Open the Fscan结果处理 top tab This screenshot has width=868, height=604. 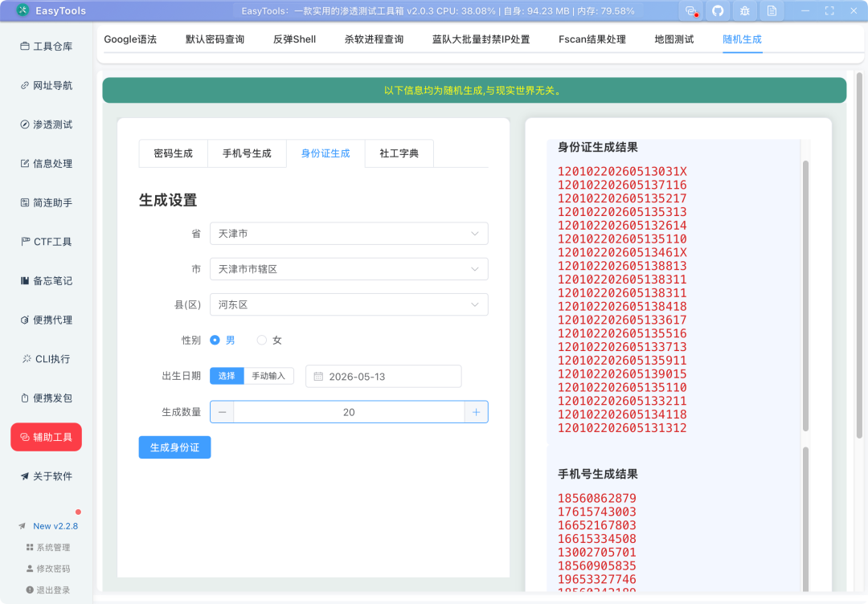coord(592,39)
